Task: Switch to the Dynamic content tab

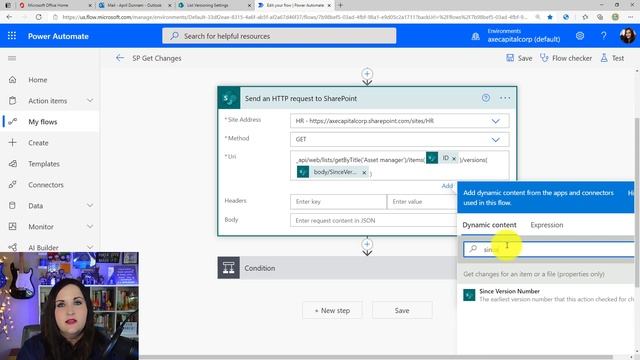Action: click(489, 225)
